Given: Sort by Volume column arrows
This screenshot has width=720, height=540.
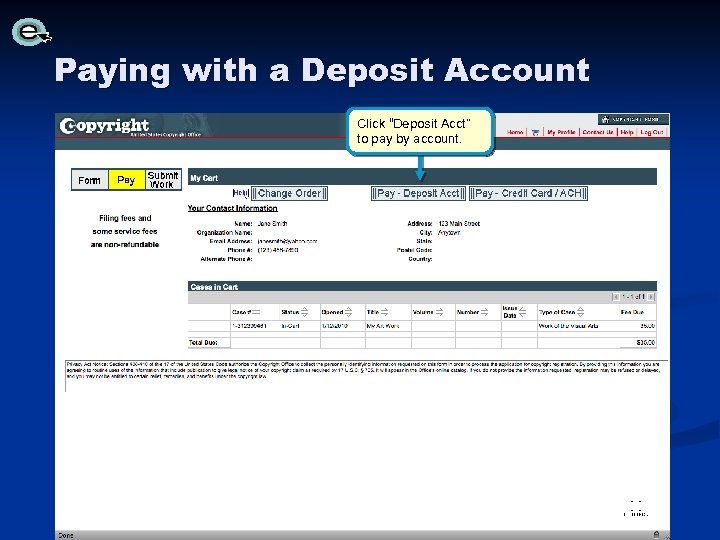Looking at the screenshot, I should click(x=439, y=312).
